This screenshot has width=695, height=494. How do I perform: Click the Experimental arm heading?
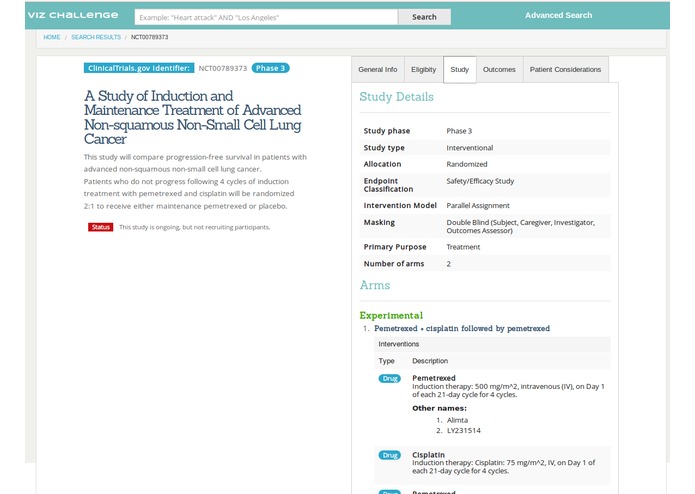click(x=391, y=315)
